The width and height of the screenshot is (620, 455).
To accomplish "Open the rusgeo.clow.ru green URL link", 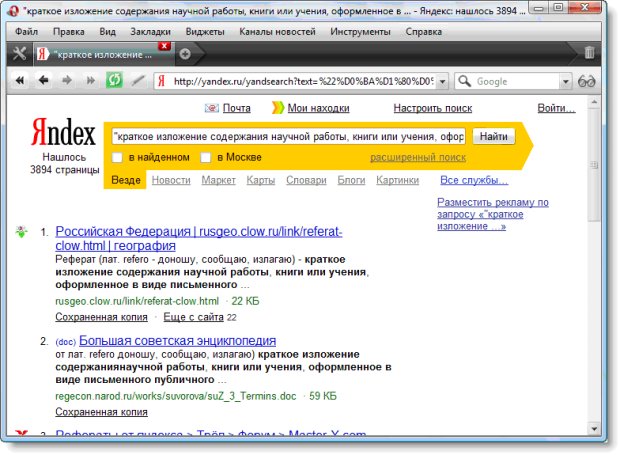I will pyautogui.click(x=137, y=301).
